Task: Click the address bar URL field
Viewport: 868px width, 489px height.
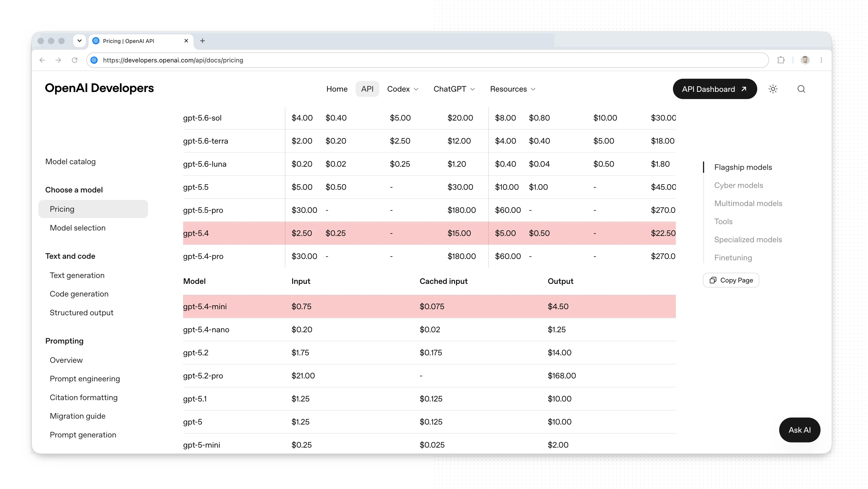Action: (x=427, y=60)
